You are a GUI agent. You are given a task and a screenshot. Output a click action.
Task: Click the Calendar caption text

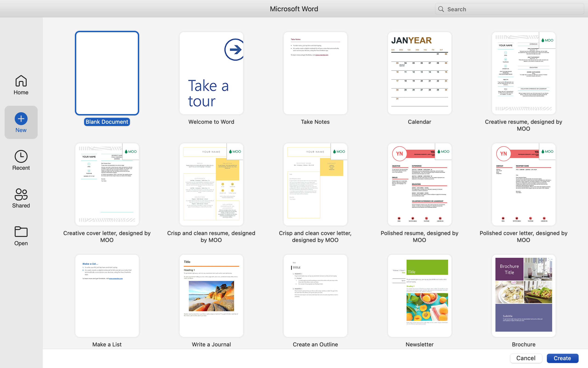419,122
